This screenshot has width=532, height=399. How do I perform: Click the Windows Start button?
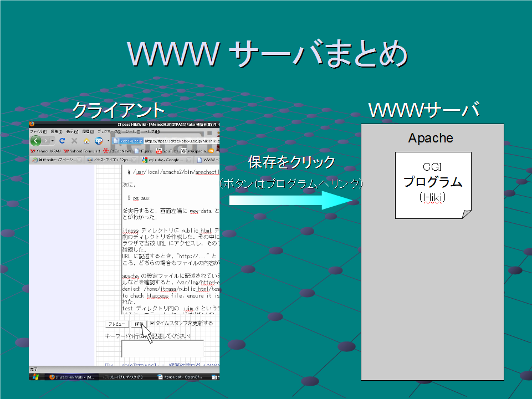(x=36, y=376)
